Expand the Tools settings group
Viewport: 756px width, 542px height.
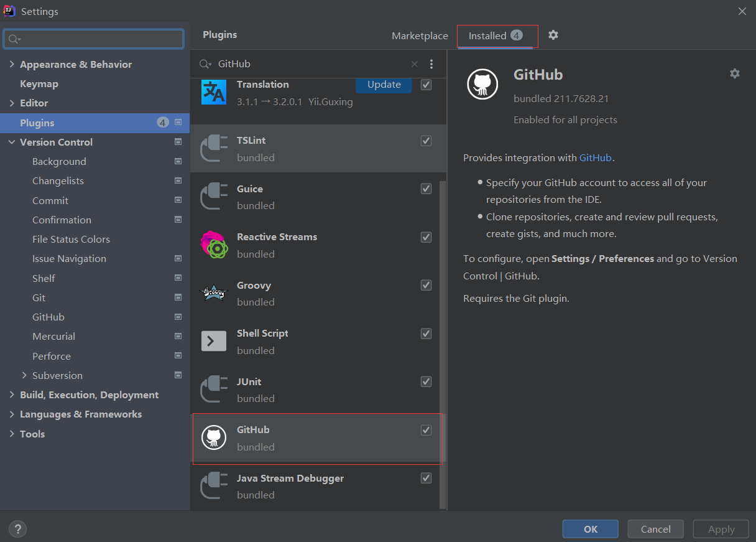pos(12,434)
